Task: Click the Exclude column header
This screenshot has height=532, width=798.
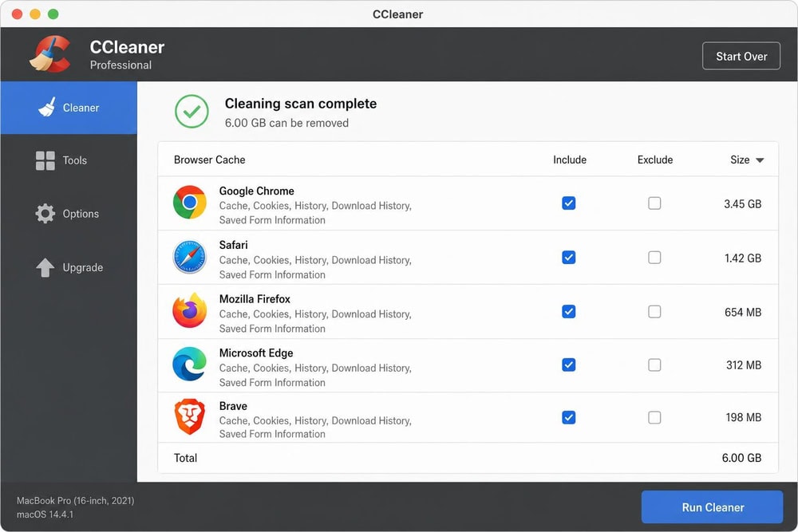Action: [655, 160]
